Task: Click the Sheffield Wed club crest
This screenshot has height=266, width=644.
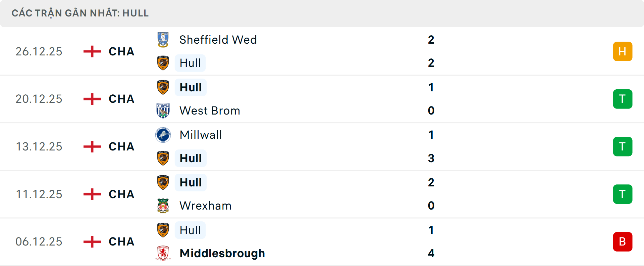Action: [x=163, y=40]
